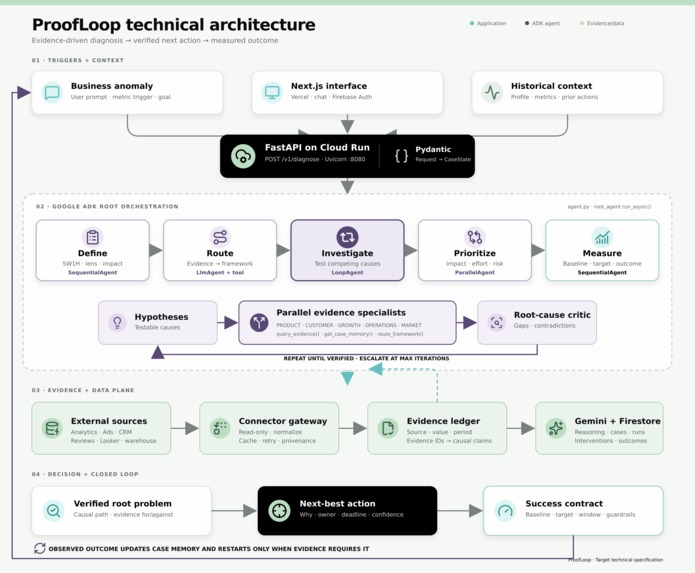
Task: Click the 01 Triggers + Context section label
Action: (x=78, y=60)
